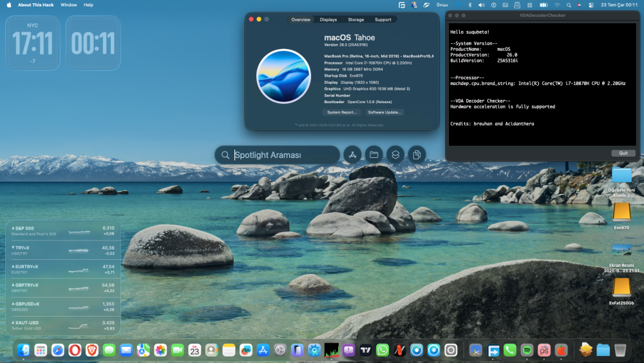The height and width of the screenshot is (363, 644).
Task: Open Contacts from the dock
Action: click(211, 350)
